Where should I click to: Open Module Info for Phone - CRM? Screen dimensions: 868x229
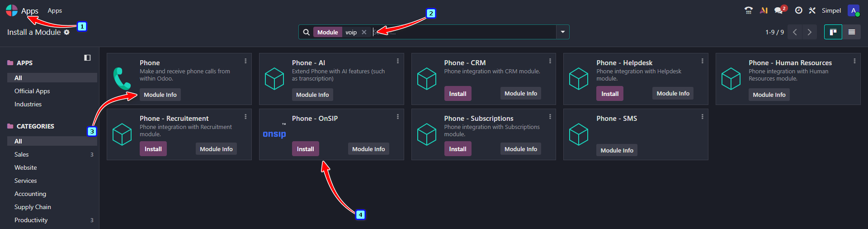coord(521,93)
